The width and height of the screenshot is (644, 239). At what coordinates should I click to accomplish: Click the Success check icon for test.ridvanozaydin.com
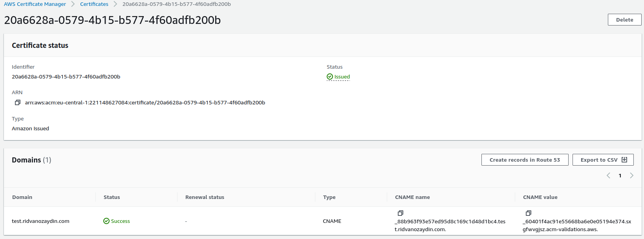tap(106, 221)
